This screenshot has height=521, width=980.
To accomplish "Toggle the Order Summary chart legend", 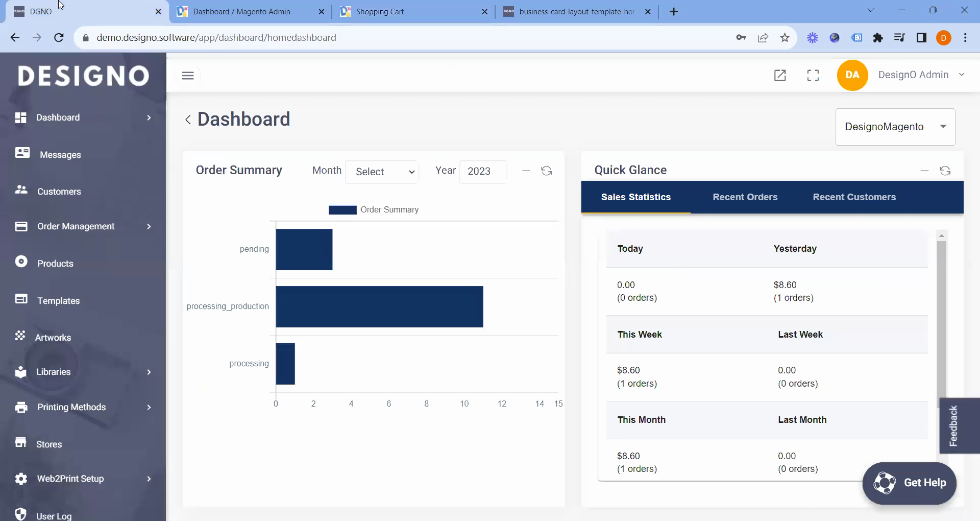I will [x=374, y=210].
